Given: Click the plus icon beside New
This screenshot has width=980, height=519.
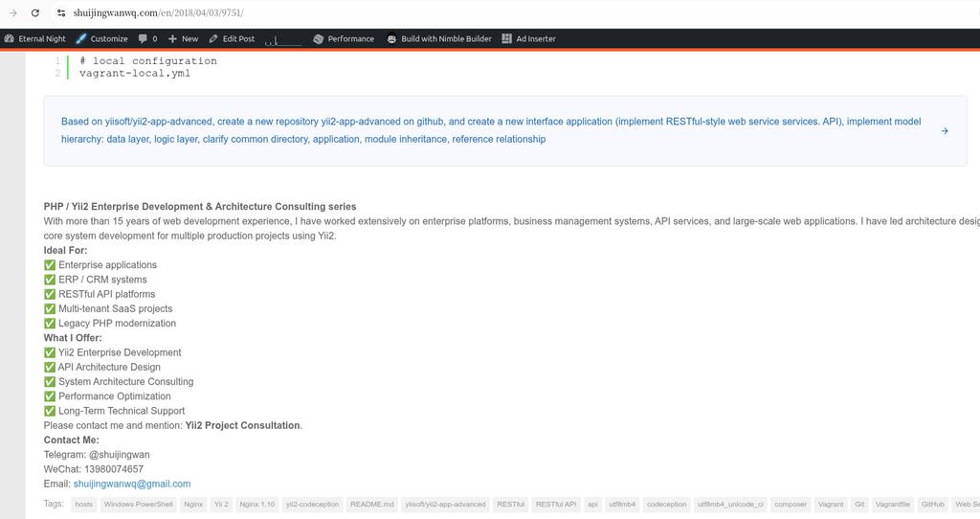Looking at the screenshot, I should pos(172,38).
